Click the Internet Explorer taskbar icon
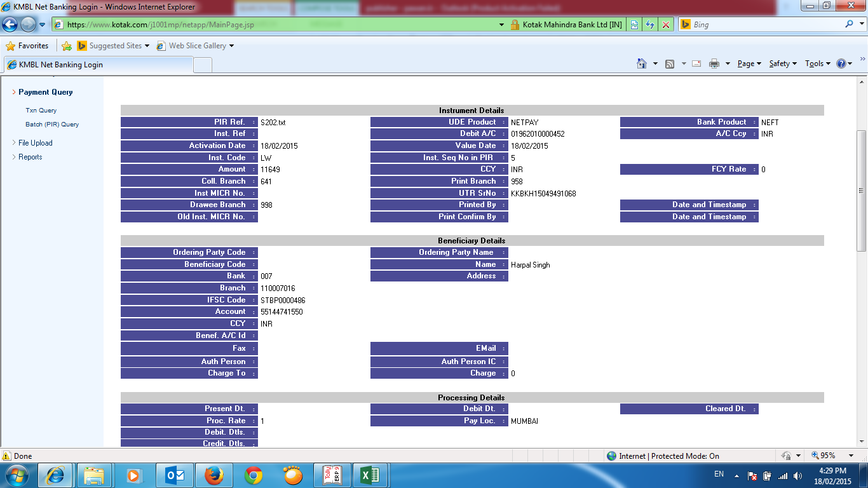Image resolution: width=868 pixels, height=488 pixels. tap(56, 475)
